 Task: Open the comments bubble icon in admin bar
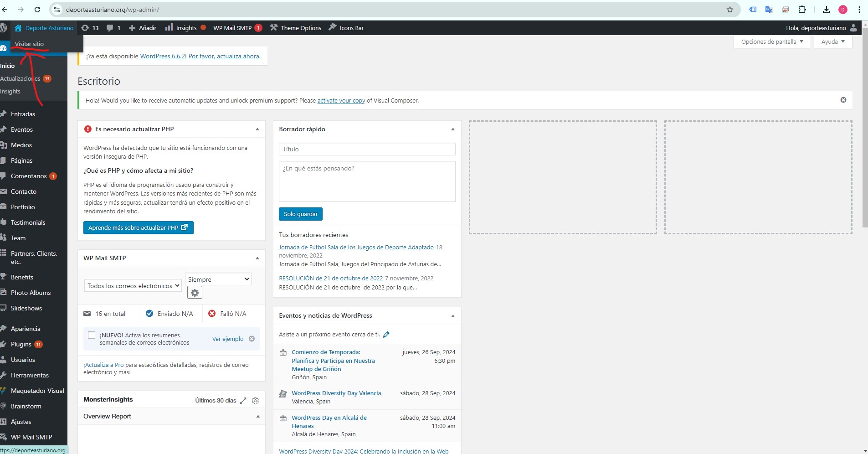point(110,28)
